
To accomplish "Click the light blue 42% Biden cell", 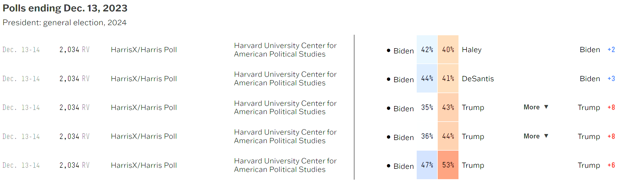I will tap(427, 50).
